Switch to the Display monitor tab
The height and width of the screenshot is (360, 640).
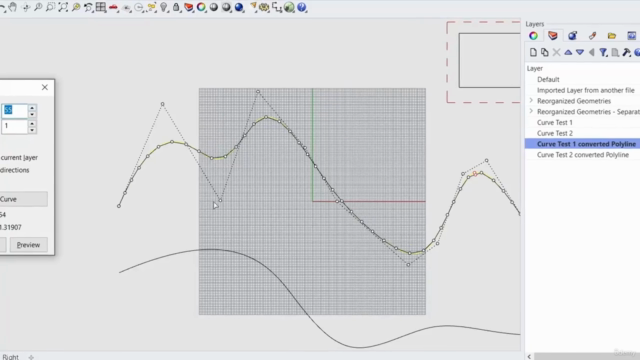click(x=631, y=36)
